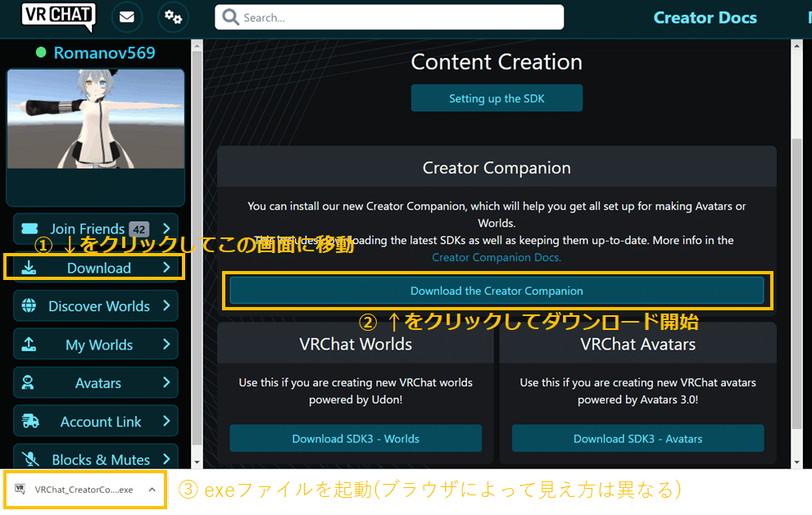Click the VRChat exe file icon in downloads bar

(20, 489)
